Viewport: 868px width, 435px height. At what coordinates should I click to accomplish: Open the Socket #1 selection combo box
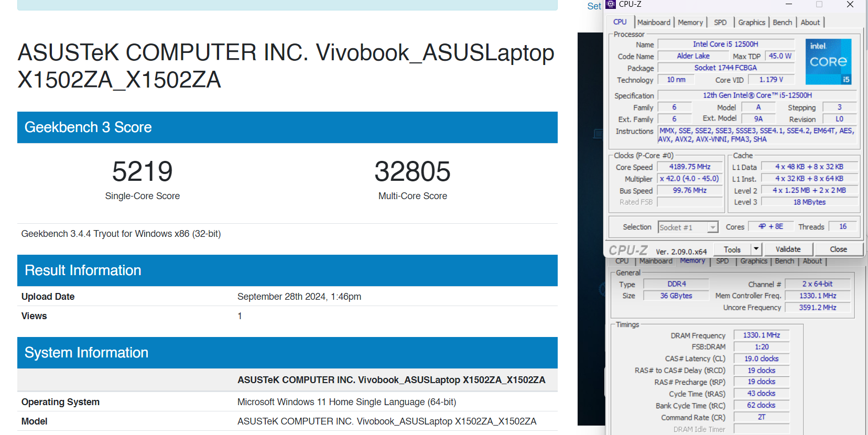click(x=688, y=227)
